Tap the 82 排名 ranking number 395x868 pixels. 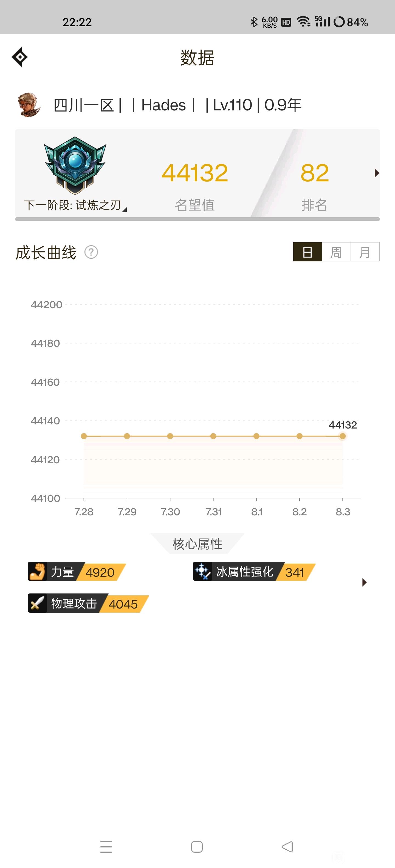(314, 173)
